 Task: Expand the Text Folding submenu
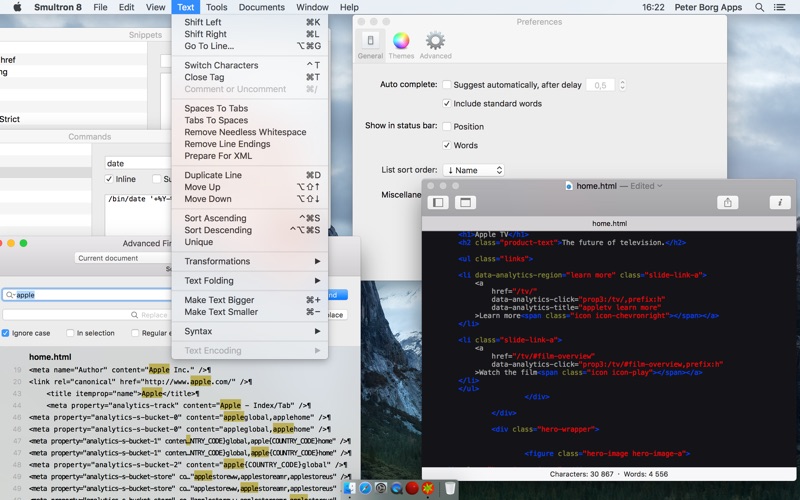(250, 281)
